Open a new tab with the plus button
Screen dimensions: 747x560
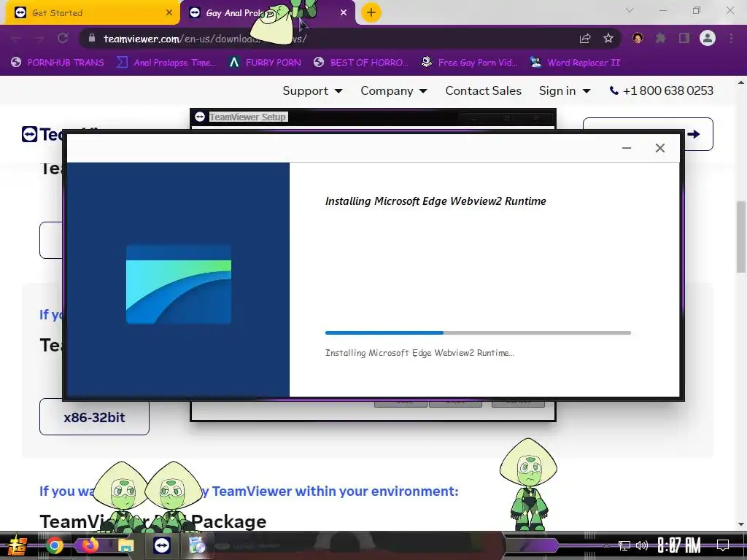[371, 12]
